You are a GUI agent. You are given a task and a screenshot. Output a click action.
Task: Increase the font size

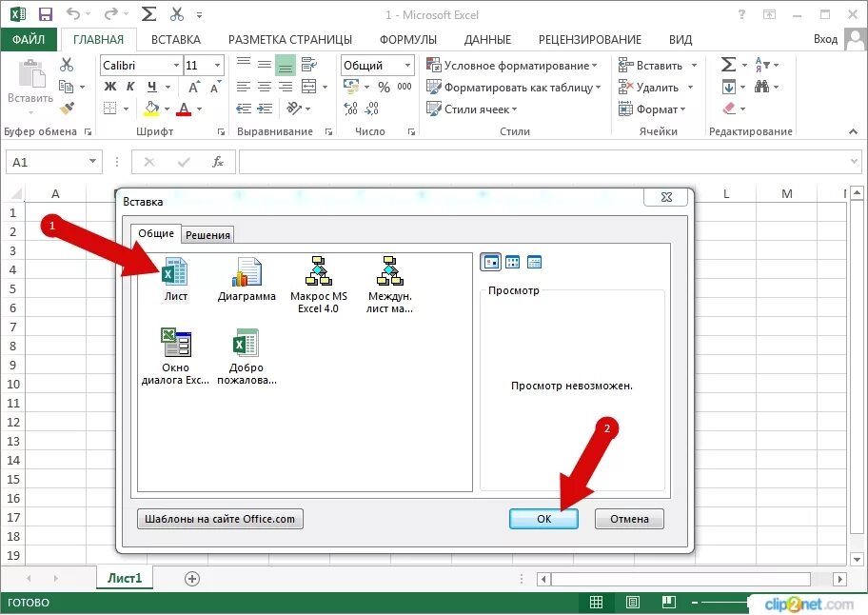coord(194,87)
